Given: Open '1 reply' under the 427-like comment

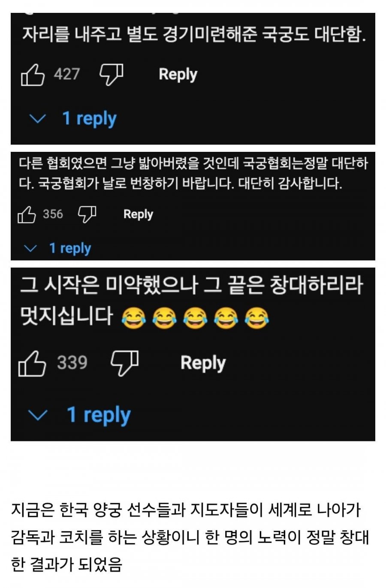Looking at the screenshot, I should (89, 119).
